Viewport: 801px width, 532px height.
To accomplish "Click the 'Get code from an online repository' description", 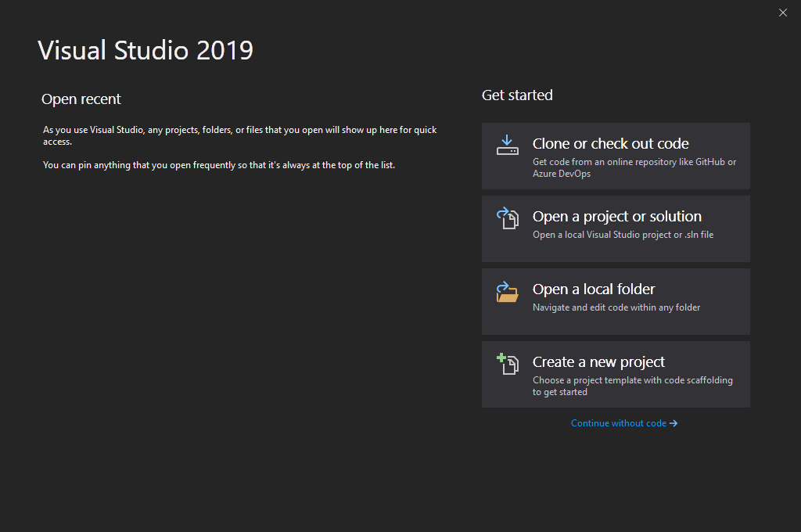I will (x=634, y=167).
